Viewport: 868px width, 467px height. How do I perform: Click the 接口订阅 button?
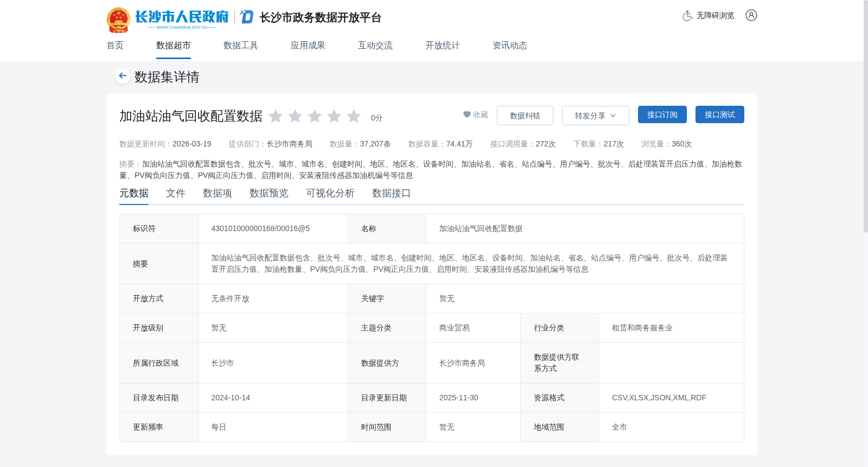(x=662, y=114)
